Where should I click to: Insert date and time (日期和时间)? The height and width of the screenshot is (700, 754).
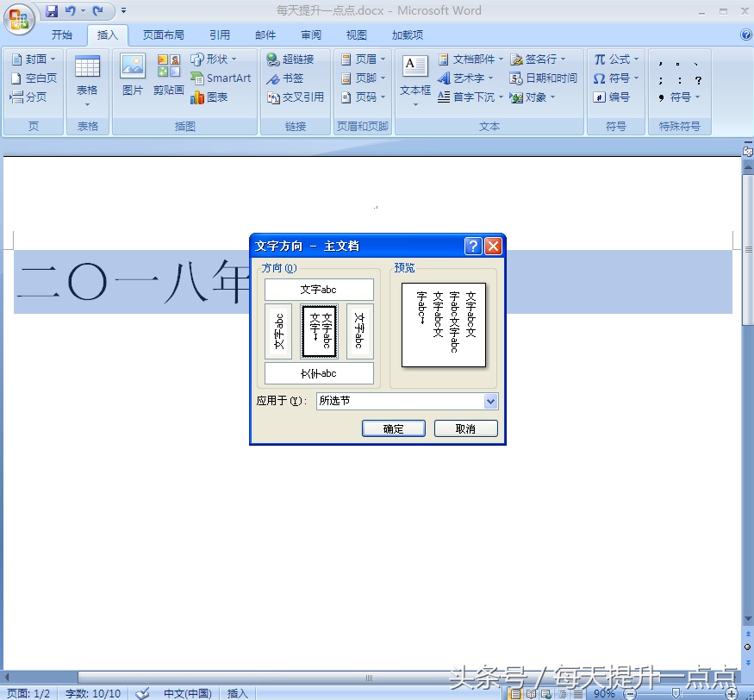[x=544, y=78]
